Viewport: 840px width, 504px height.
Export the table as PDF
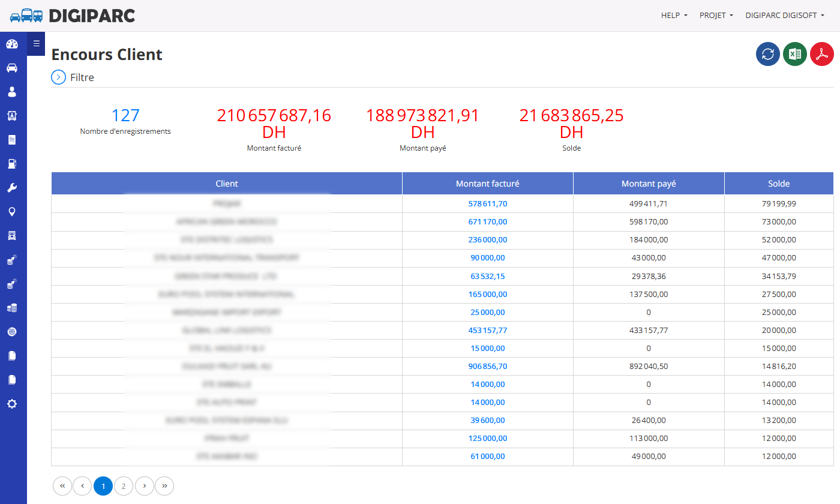click(822, 54)
